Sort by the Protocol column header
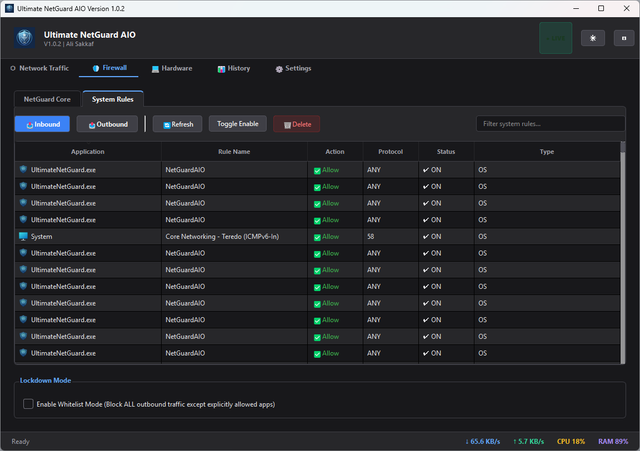This screenshot has width=640, height=451. 391,151
